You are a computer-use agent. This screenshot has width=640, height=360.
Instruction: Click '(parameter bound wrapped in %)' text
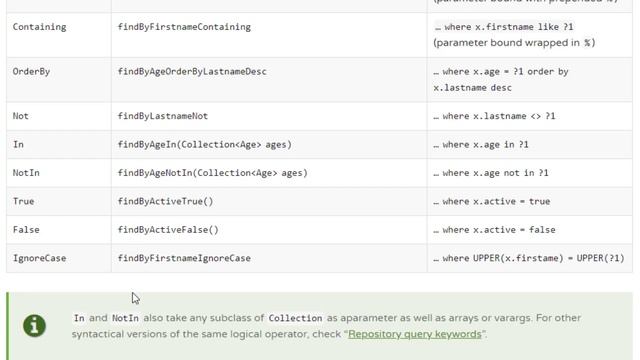click(514, 43)
